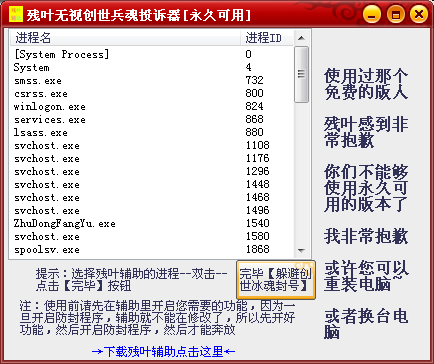Select the lsass.exe process
Viewport: 434px width, 364px height.
[x=152, y=132]
